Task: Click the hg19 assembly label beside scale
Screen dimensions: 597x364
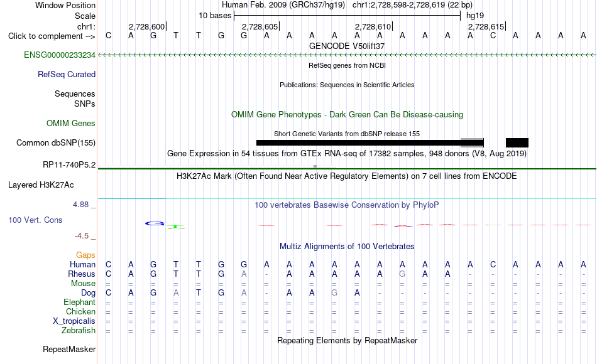Action: 475,16
